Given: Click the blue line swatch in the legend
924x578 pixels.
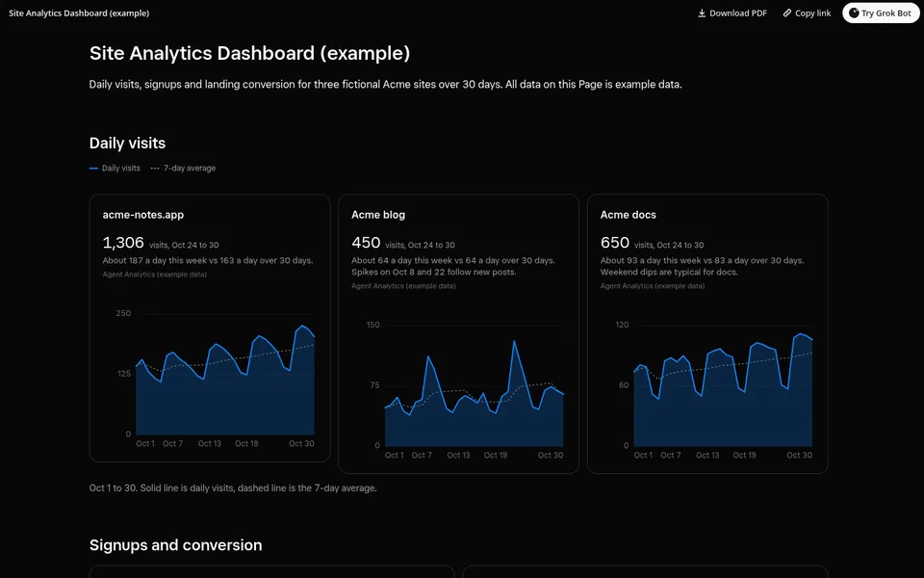Looking at the screenshot, I should click(x=93, y=168).
